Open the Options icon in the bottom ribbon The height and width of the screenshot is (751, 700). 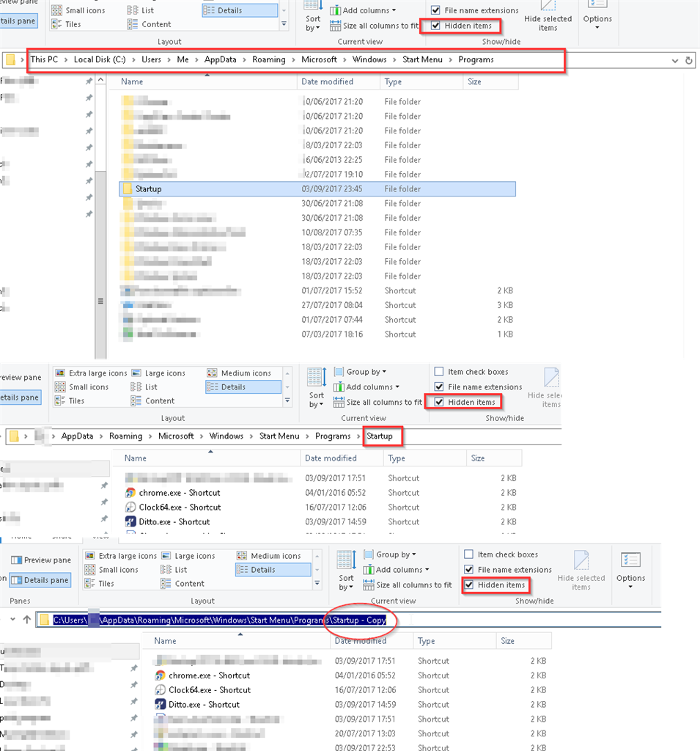point(630,569)
